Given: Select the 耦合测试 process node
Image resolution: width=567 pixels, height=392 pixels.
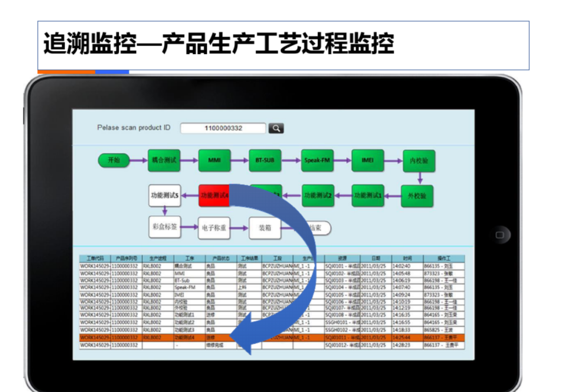Looking at the screenshot, I should click(x=164, y=160).
